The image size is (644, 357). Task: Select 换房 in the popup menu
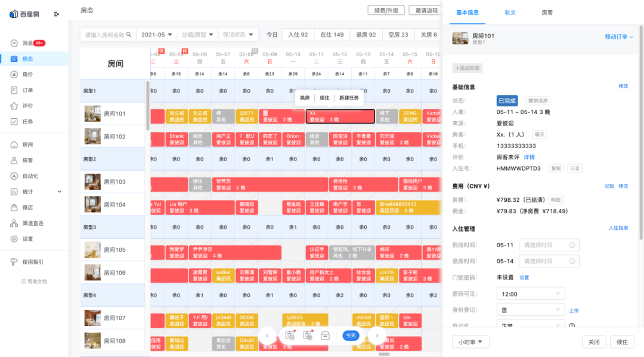coord(305,98)
